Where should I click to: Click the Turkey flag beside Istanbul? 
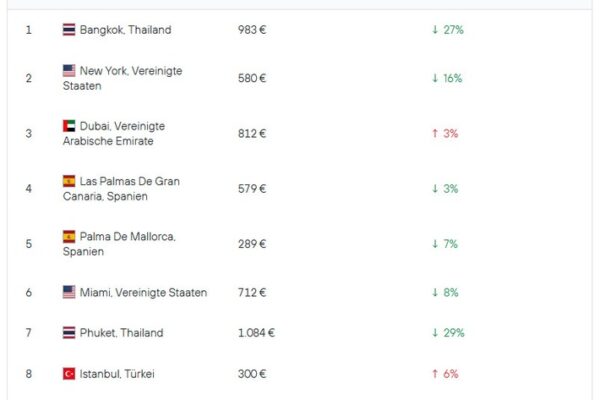point(69,374)
